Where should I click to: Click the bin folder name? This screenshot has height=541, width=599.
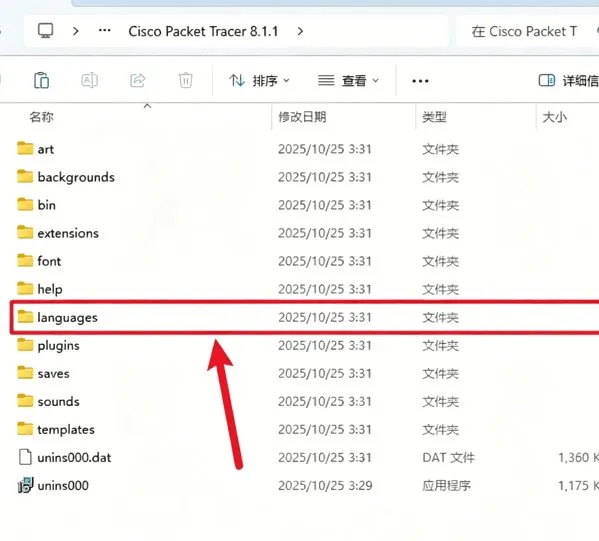coord(47,205)
